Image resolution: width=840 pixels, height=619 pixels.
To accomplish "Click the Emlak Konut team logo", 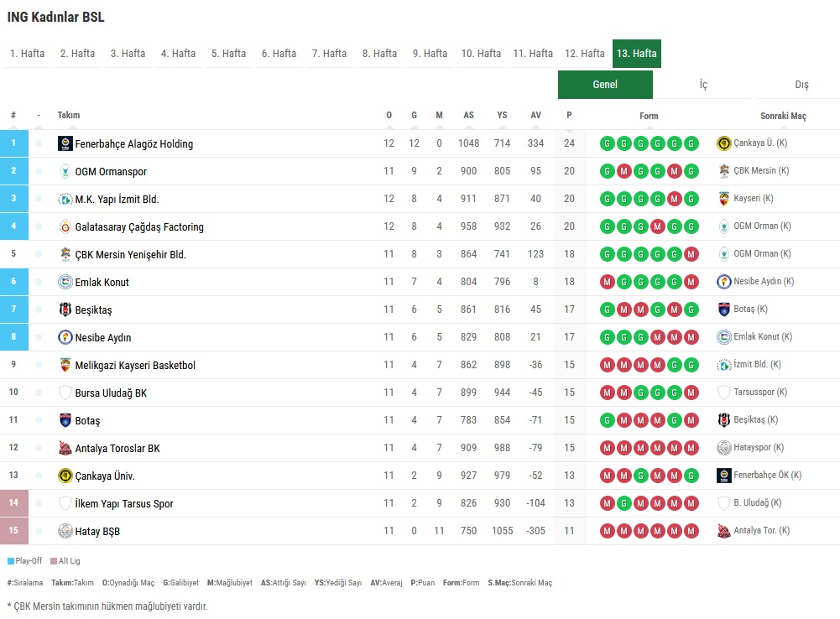I will coord(65,282).
